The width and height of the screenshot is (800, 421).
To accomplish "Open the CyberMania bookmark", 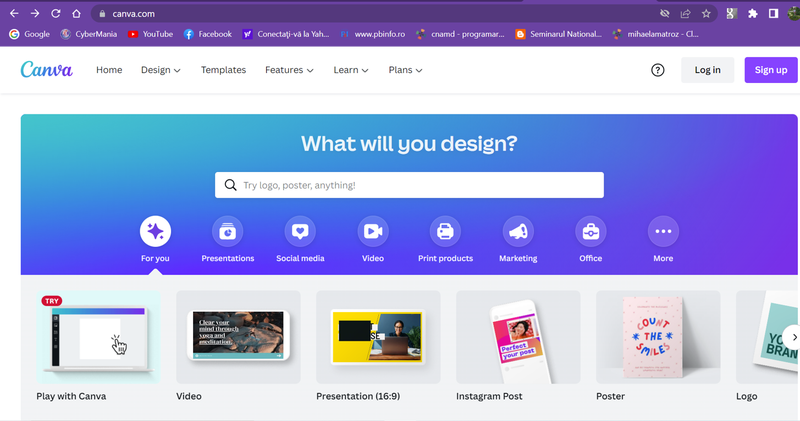I will tap(89, 34).
